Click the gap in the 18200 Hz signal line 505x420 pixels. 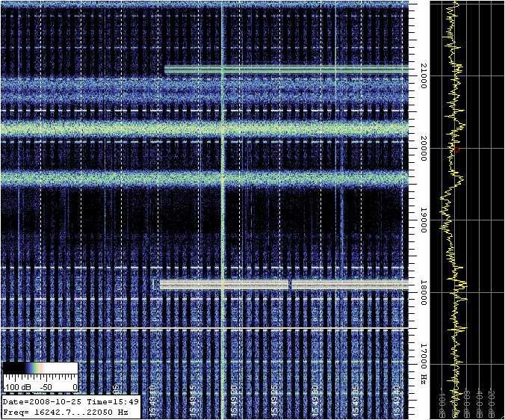click(290, 285)
